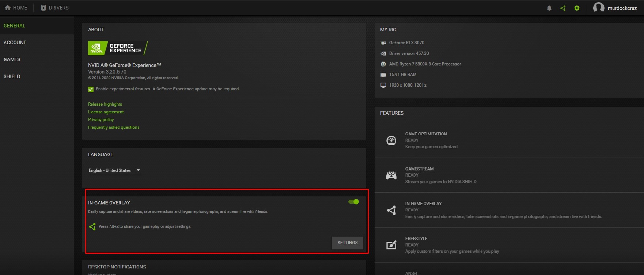Image resolution: width=644 pixels, height=275 pixels.
Task: Go to the Drivers tab
Action: pyautogui.click(x=54, y=8)
